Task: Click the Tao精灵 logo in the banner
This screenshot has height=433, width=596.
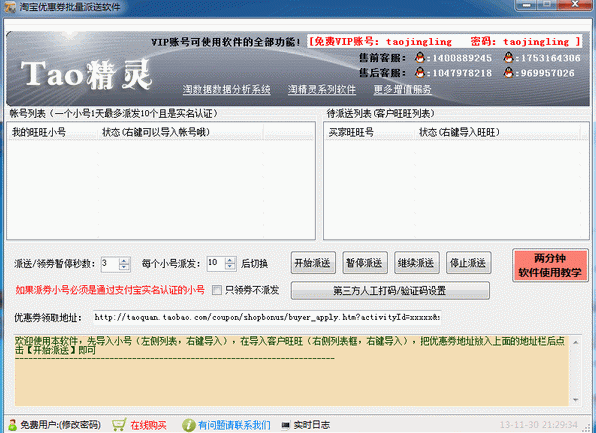Action: pyautogui.click(x=86, y=74)
